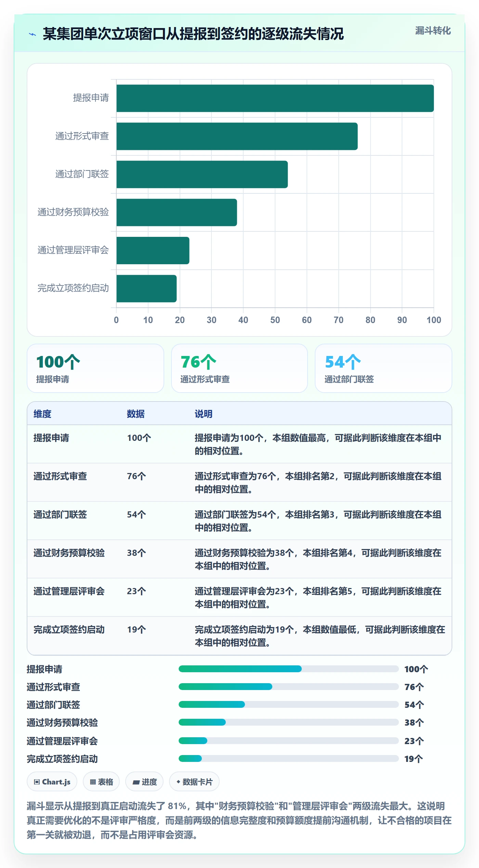Open the 54个 通过部门联签 data card
Viewport: 479px width, 868px height.
pyautogui.click(x=384, y=368)
